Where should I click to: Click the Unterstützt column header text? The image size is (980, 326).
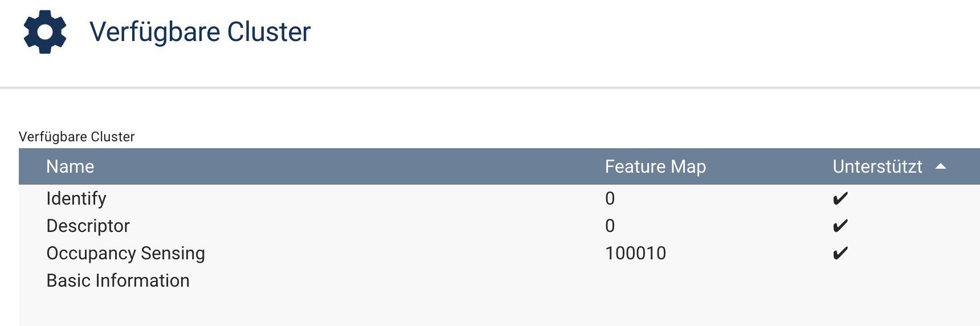pos(877,166)
